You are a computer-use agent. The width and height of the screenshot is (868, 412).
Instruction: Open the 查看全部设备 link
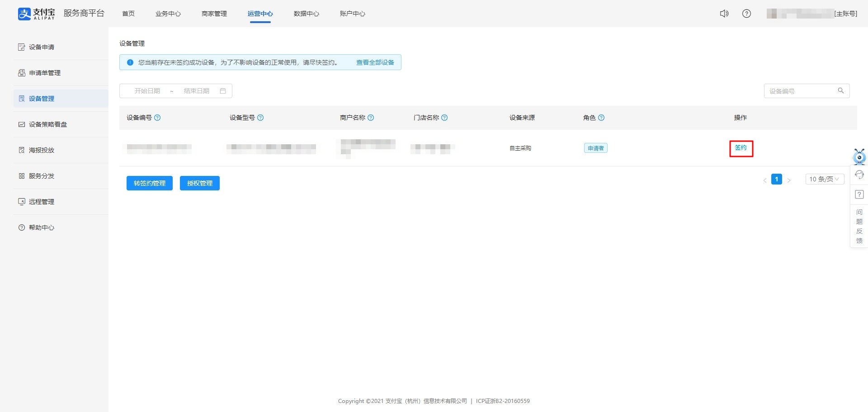click(x=375, y=62)
